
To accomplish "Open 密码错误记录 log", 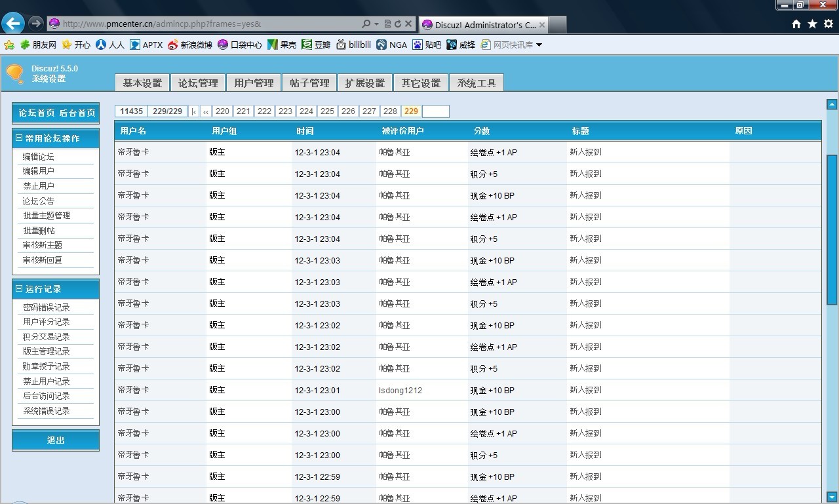I will point(46,307).
